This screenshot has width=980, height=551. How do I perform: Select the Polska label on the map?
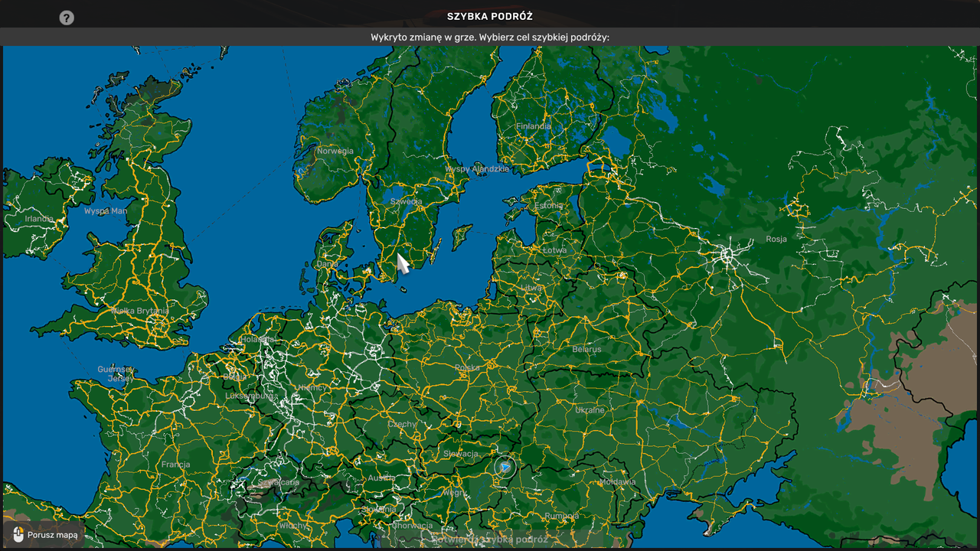pos(467,367)
